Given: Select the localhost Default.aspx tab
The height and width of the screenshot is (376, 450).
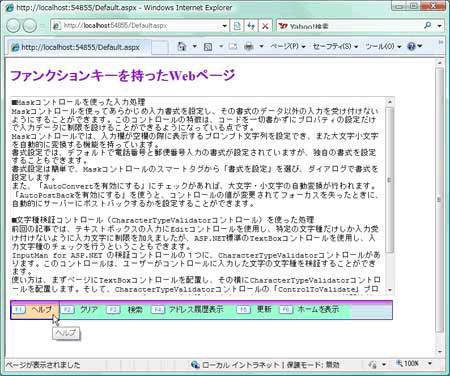Looking at the screenshot, I should pyautogui.click(x=79, y=47).
